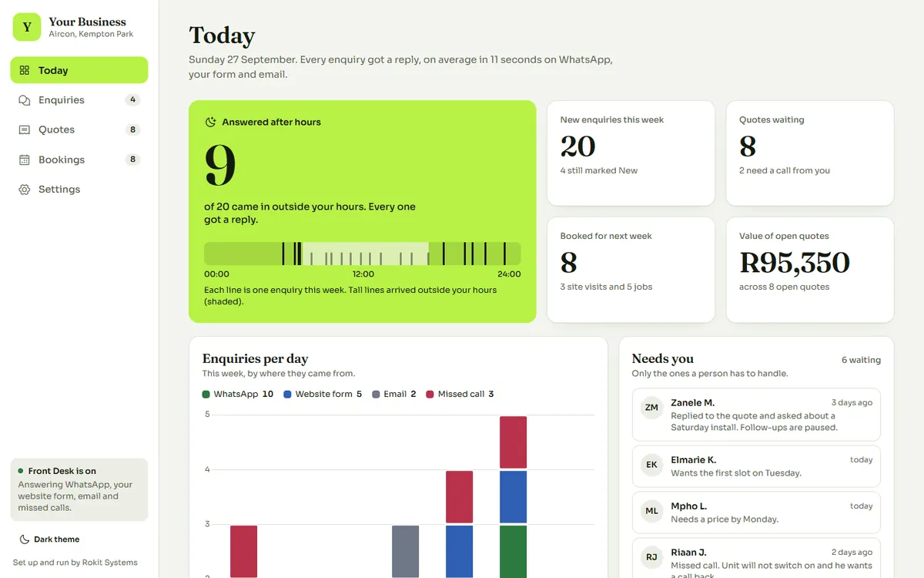Click the Quotes document icon
The width and height of the screenshot is (924, 578).
[25, 130]
